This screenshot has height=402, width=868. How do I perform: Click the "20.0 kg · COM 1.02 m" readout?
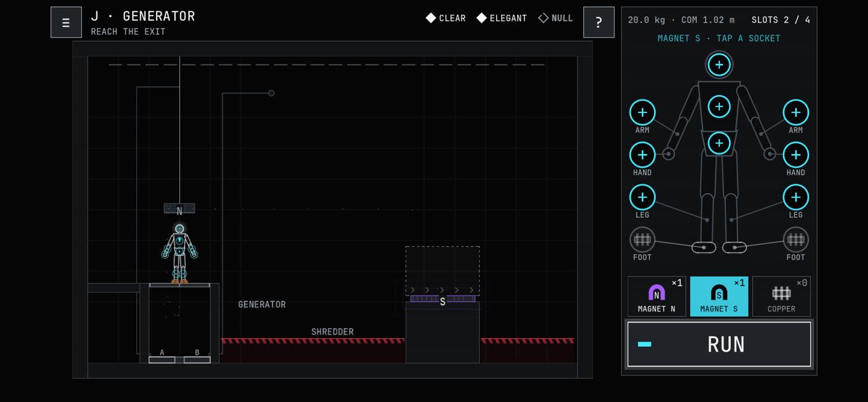coord(682,20)
